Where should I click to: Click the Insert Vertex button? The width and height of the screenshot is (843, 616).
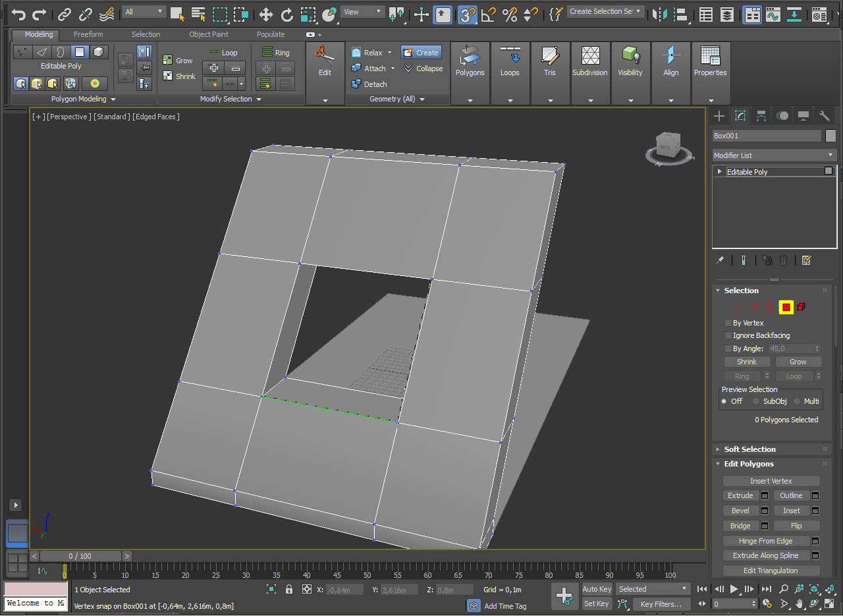tap(771, 481)
